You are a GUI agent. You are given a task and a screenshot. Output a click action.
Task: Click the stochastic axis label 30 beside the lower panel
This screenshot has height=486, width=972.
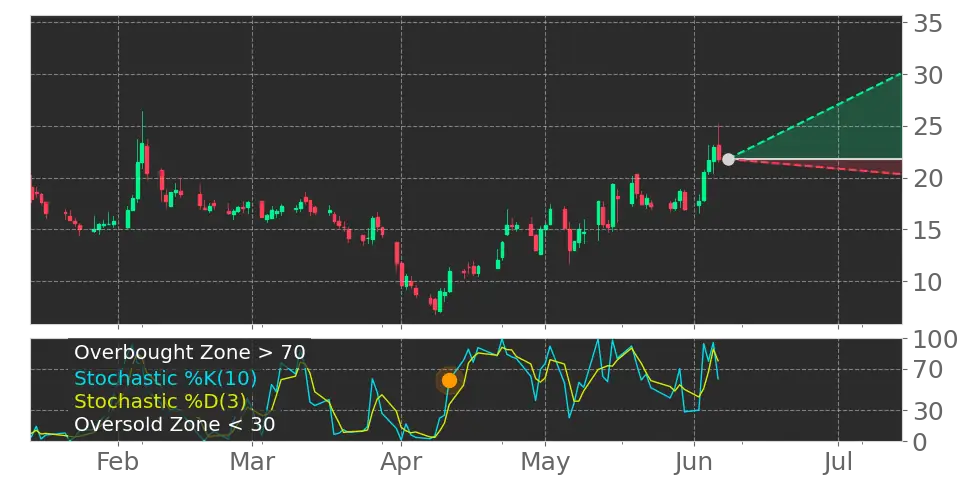coord(929,410)
